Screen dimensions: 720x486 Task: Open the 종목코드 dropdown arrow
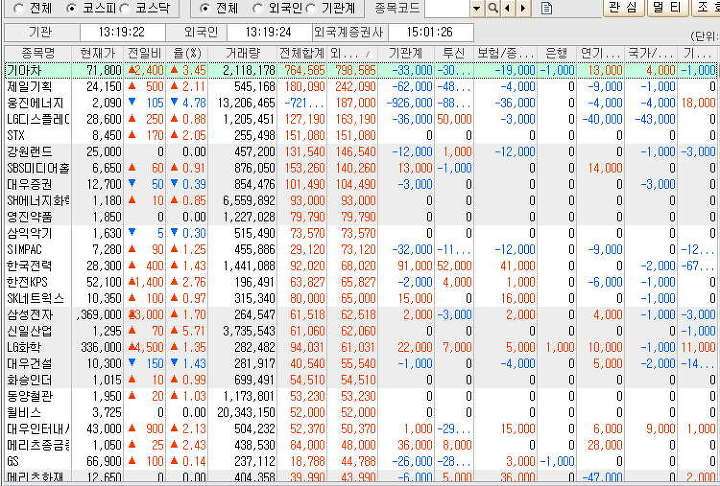[477, 8]
